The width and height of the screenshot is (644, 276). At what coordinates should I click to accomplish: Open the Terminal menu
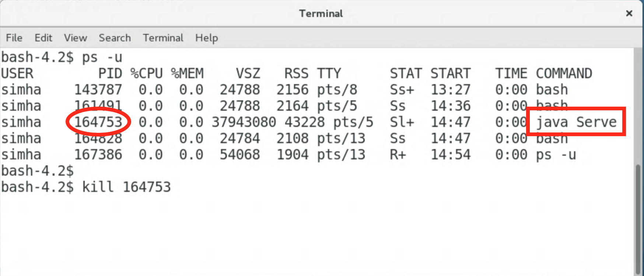[163, 38]
